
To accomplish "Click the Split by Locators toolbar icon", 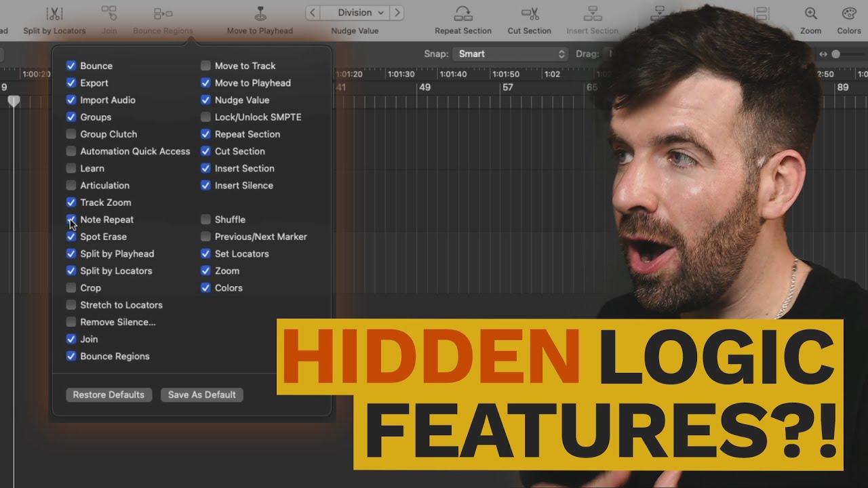I will coord(54,14).
